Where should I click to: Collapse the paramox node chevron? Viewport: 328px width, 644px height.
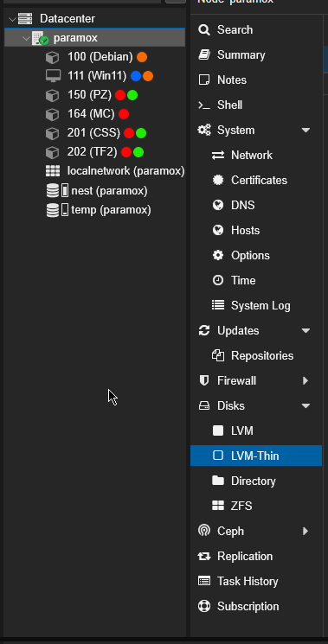point(26,38)
